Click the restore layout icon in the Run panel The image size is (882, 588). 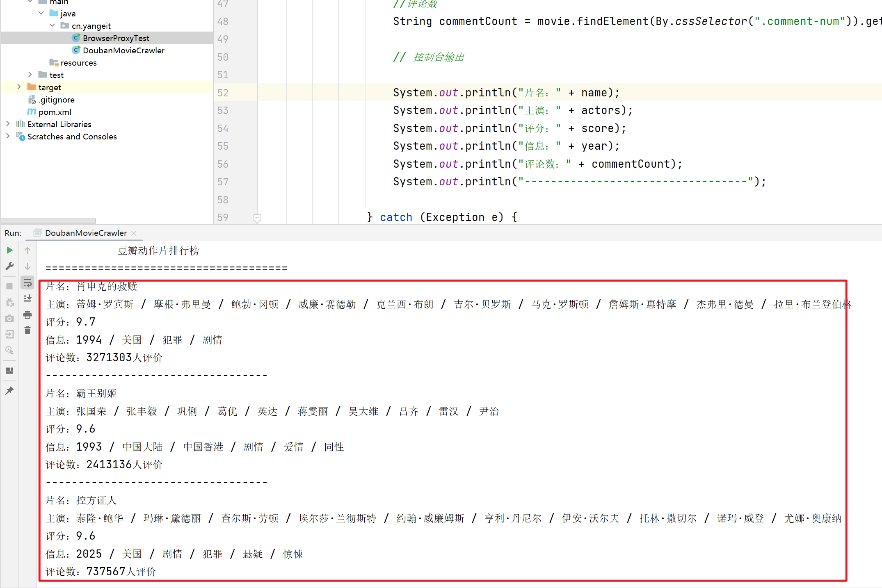click(x=9, y=371)
